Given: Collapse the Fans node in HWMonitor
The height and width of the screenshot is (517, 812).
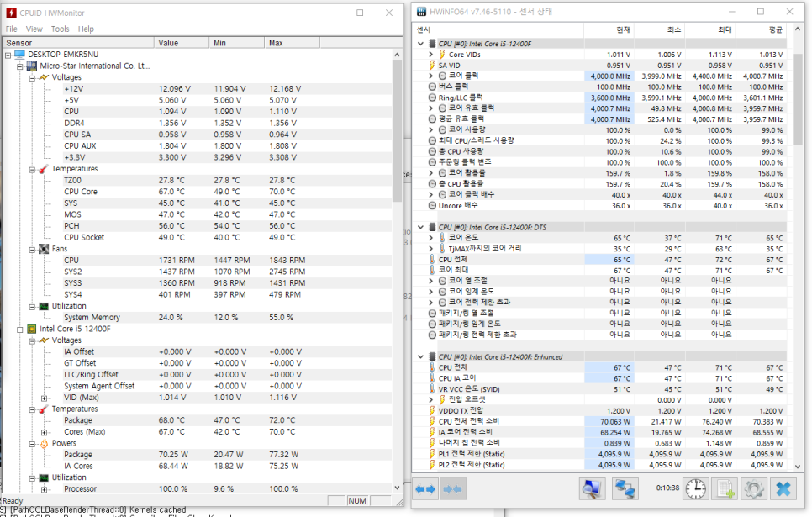Looking at the screenshot, I should click(x=32, y=249).
